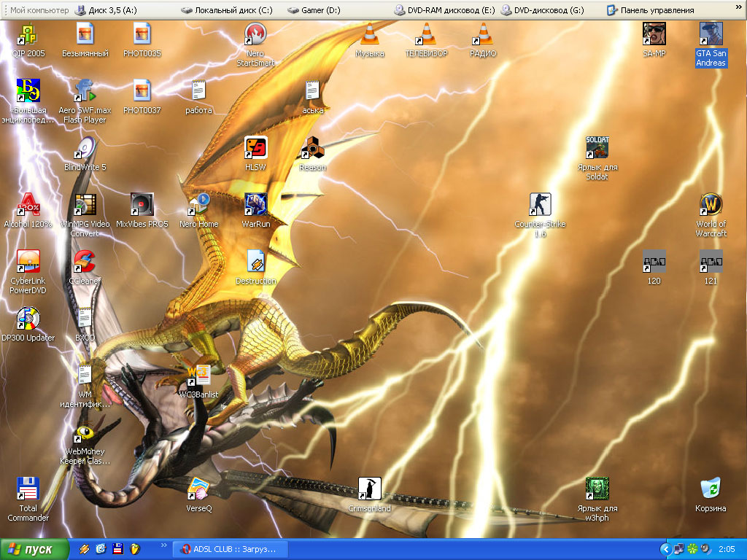
Task: Select the Soldat shortcut icon
Action: (x=597, y=158)
